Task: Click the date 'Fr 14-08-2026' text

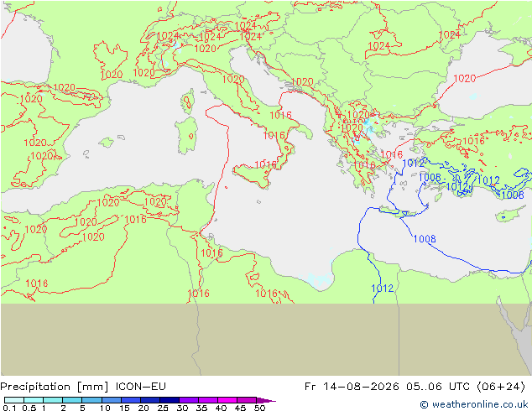Action: tap(352, 387)
